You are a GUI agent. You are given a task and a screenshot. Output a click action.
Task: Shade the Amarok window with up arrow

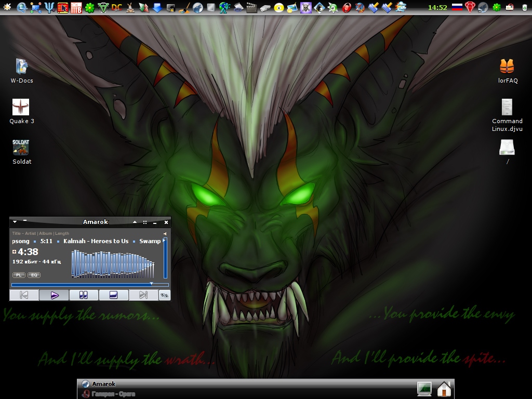click(135, 222)
